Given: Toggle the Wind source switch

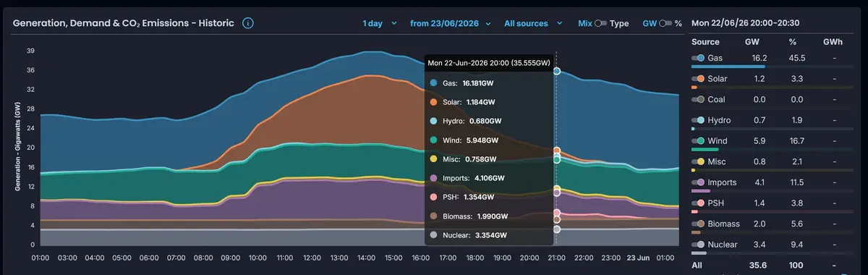Looking at the screenshot, I should click(x=698, y=141).
